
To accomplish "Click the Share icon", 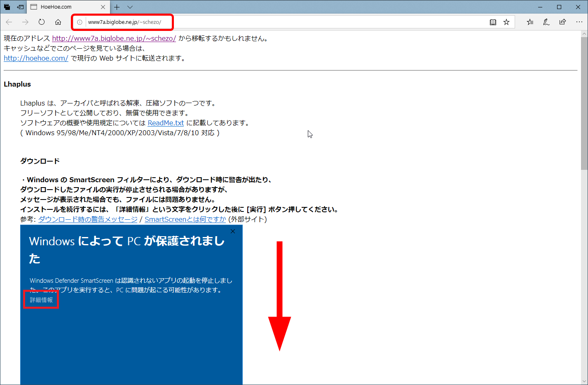I will point(562,22).
